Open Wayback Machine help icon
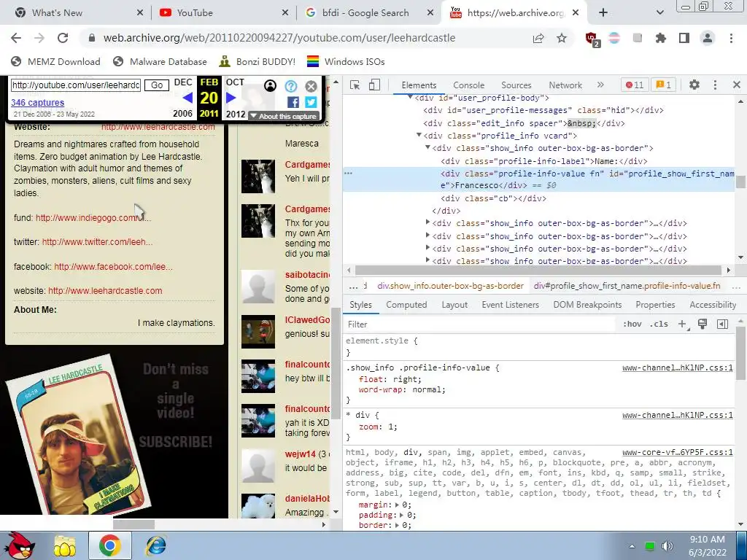Screen dimensions: 747x560 291,86
